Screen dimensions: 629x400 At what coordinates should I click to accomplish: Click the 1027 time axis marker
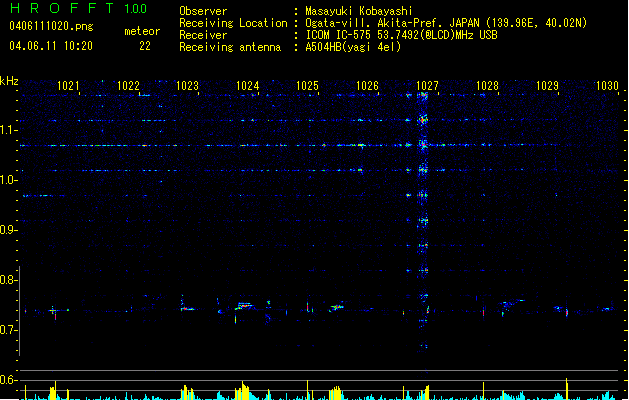click(x=427, y=86)
